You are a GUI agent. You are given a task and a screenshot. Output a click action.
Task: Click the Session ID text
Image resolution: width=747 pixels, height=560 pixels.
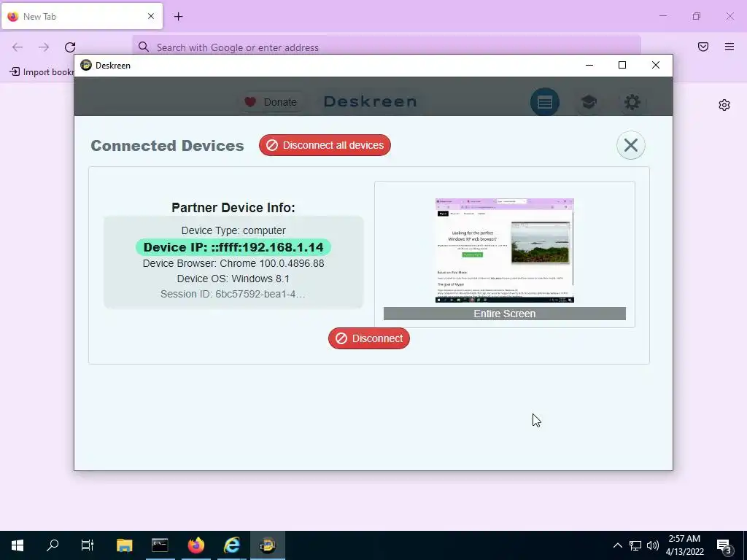pos(233,294)
